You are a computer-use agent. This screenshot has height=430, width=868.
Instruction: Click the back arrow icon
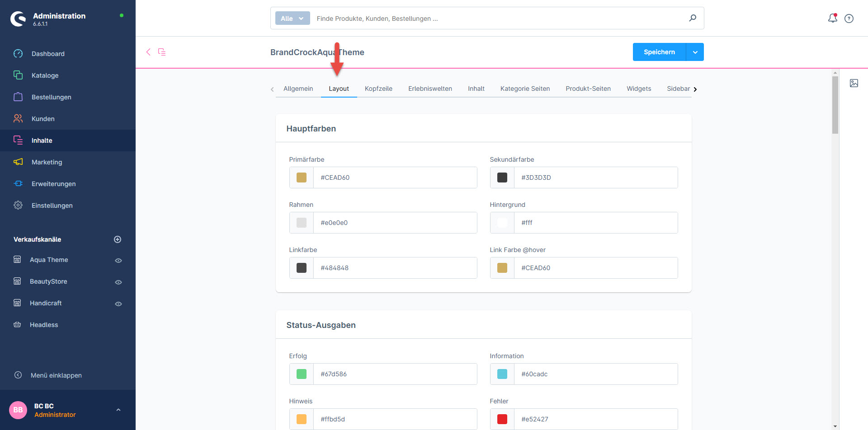coord(148,52)
